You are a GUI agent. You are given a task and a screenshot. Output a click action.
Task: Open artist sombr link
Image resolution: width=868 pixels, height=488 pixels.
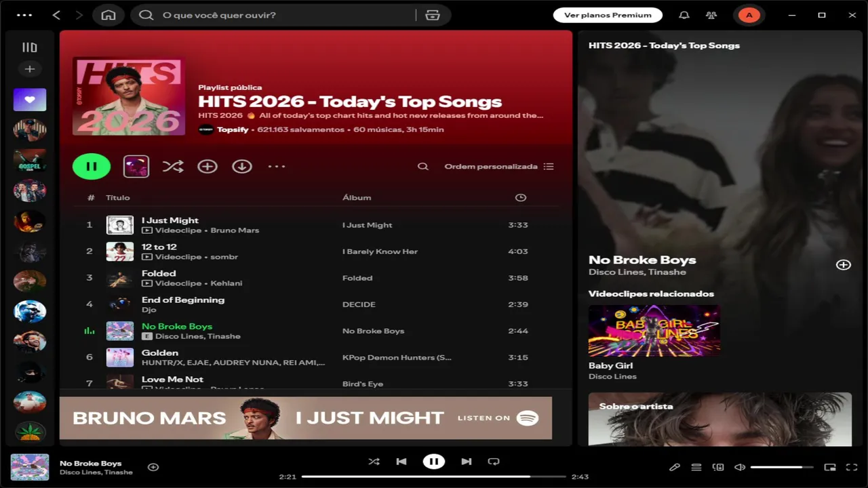pyautogui.click(x=224, y=257)
